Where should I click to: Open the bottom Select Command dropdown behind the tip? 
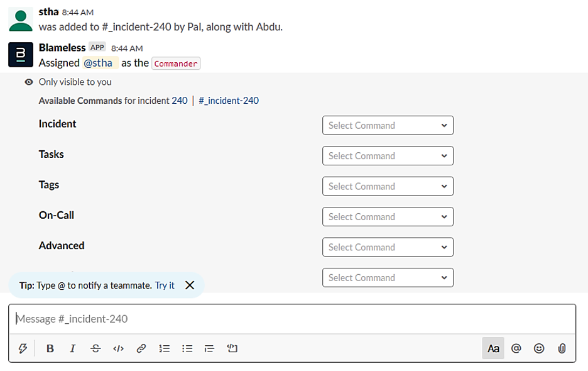pos(388,277)
